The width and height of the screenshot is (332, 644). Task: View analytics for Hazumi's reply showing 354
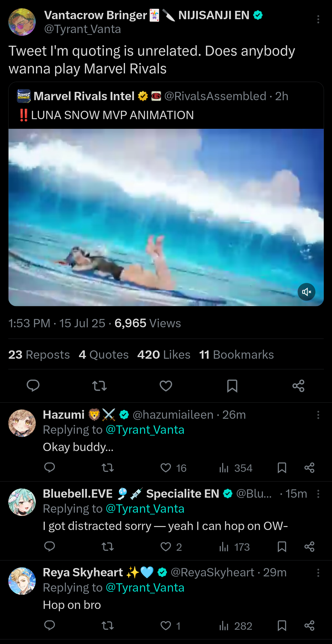point(236,468)
